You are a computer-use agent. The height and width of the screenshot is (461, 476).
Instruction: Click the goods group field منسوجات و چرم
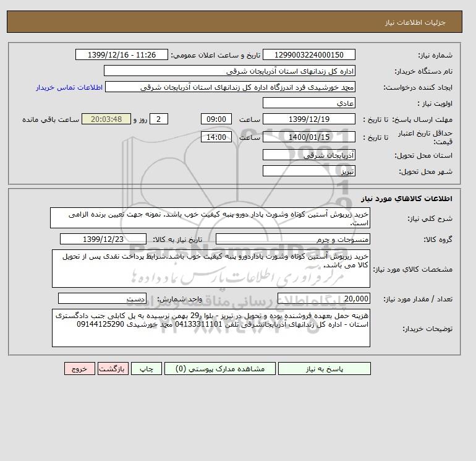click(292, 239)
